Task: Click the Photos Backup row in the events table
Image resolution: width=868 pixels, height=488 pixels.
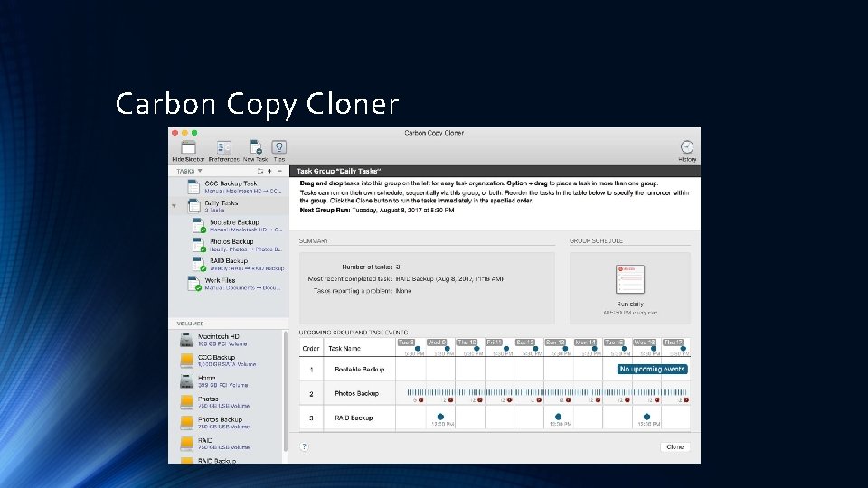Action: 495,393
